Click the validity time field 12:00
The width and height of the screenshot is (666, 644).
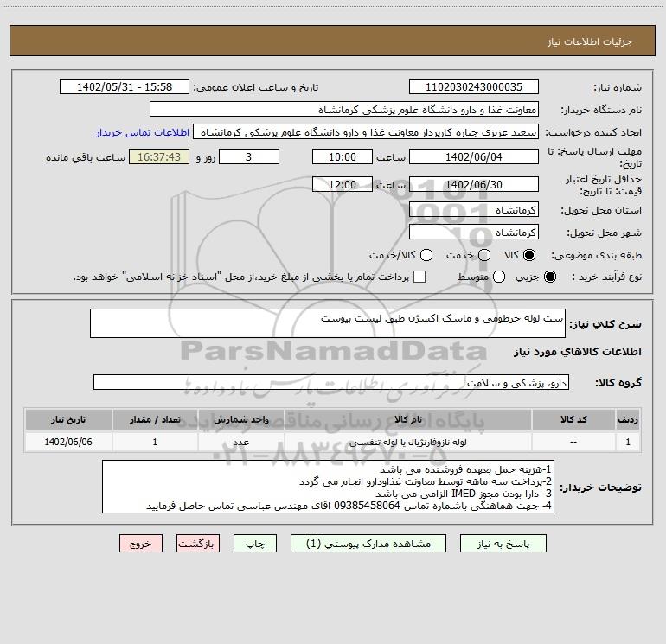pos(343,184)
